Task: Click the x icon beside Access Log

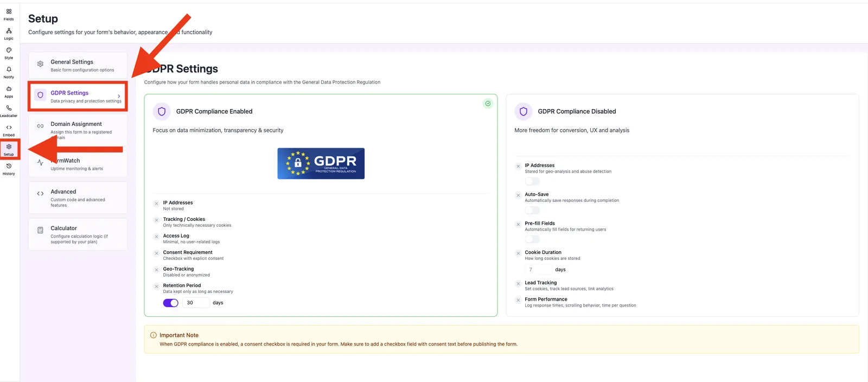Action: coord(156,237)
